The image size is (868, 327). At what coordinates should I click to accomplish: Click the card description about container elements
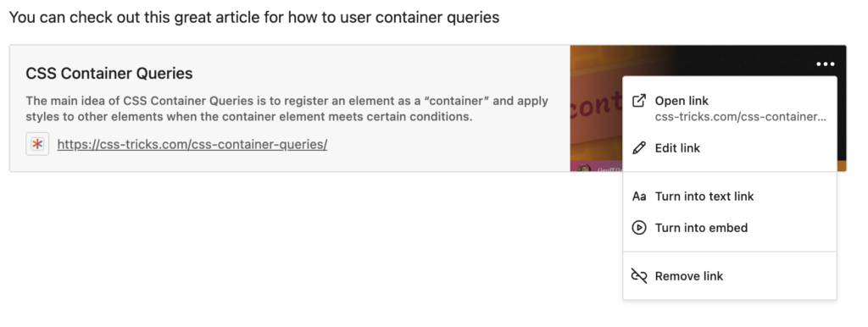pos(287,108)
